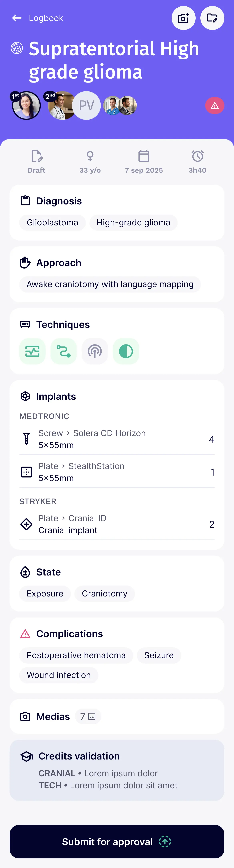Open the first surgeon's profile avatar
This screenshot has width=234, height=868.
pos(26,106)
